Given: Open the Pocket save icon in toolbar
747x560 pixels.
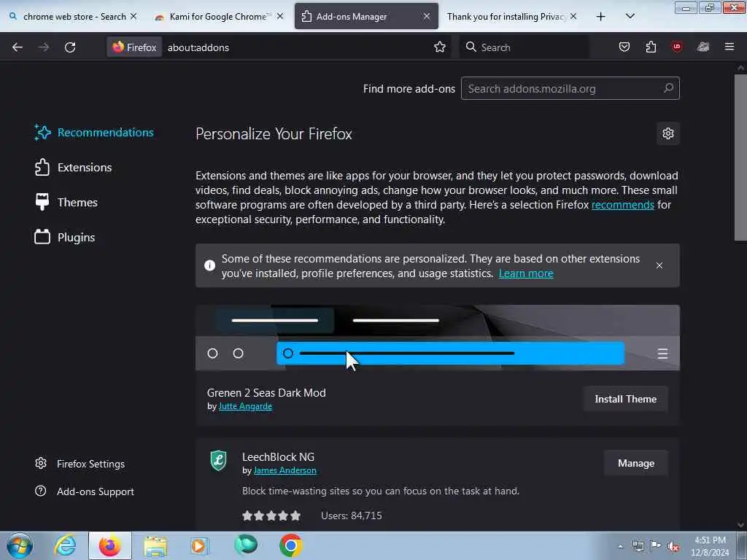Looking at the screenshot, I should [624, 47].
